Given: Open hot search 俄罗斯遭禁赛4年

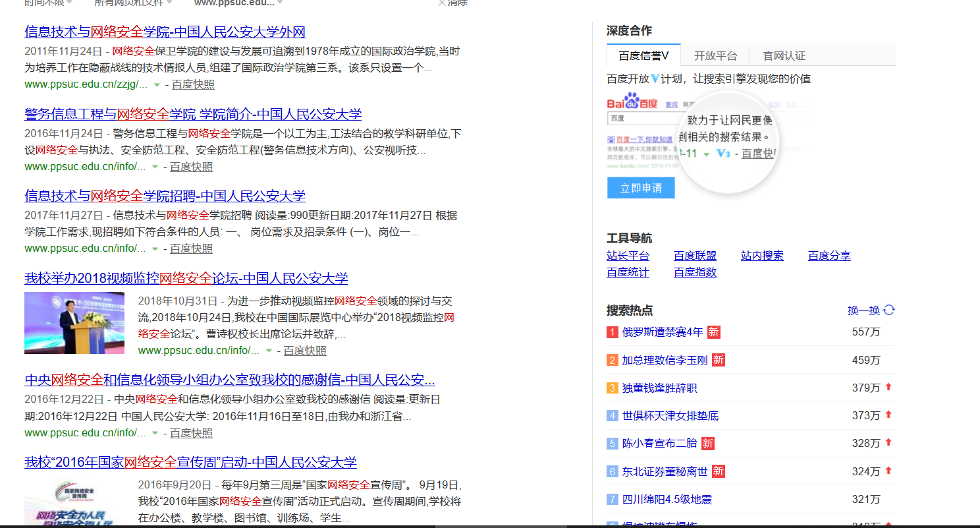Looking at the screenshot, I should [663, 332].
